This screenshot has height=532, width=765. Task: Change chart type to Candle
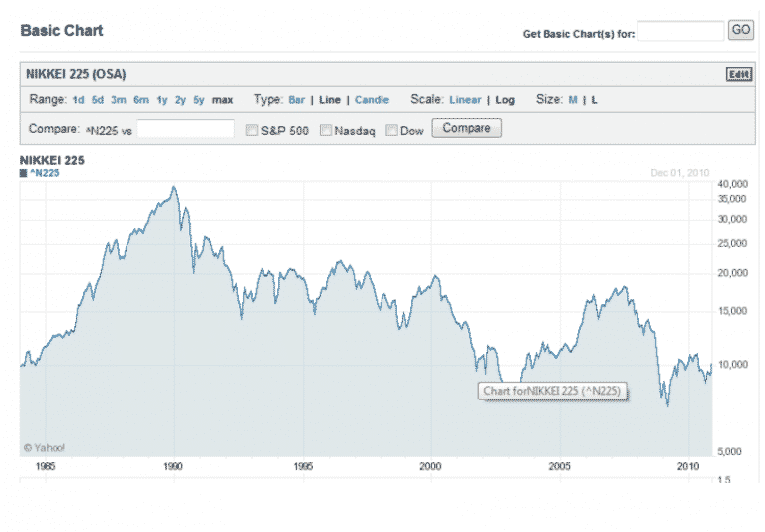point(372,100)
